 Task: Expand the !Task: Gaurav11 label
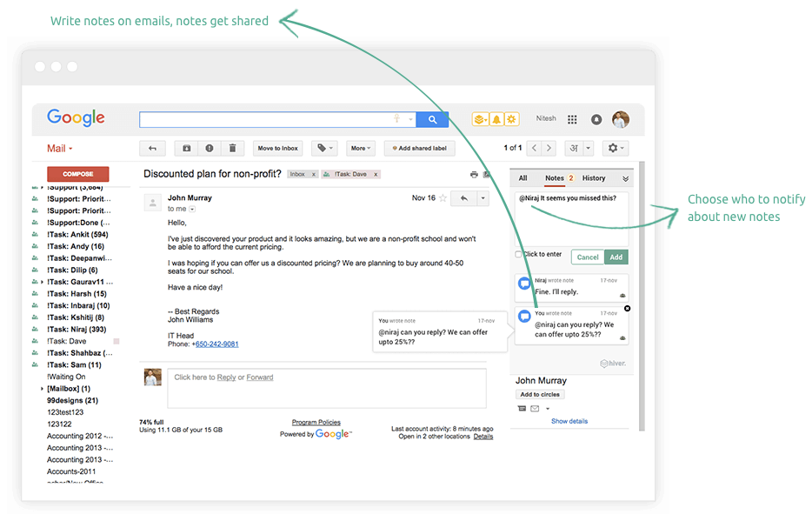click(x=42, y=283)
